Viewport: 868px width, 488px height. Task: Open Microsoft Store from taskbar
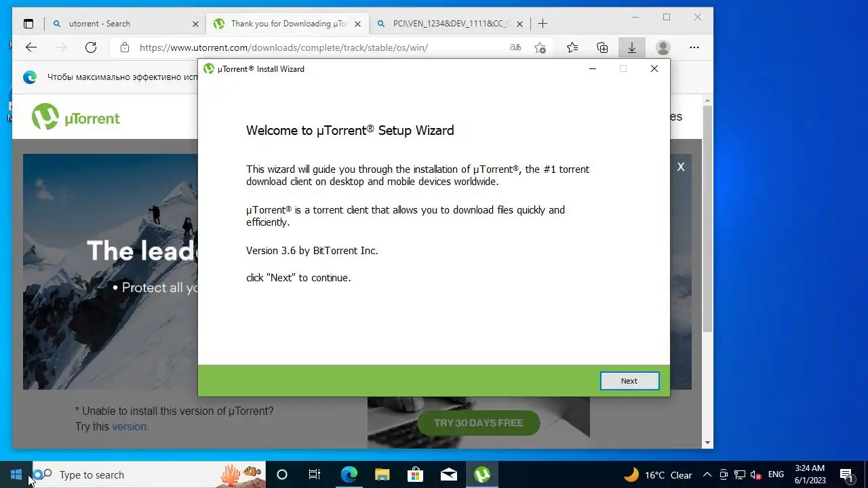(415, 474)
